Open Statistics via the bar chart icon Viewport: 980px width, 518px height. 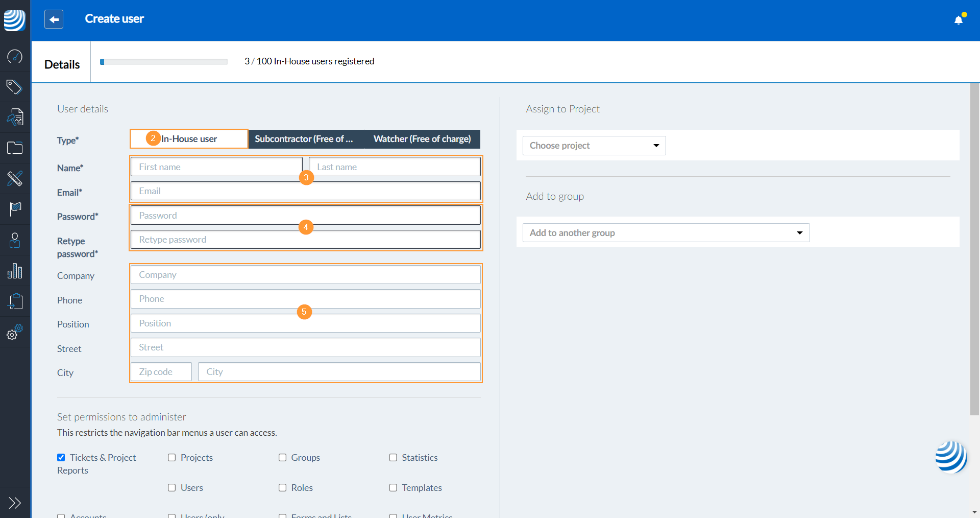coord(15,271)
